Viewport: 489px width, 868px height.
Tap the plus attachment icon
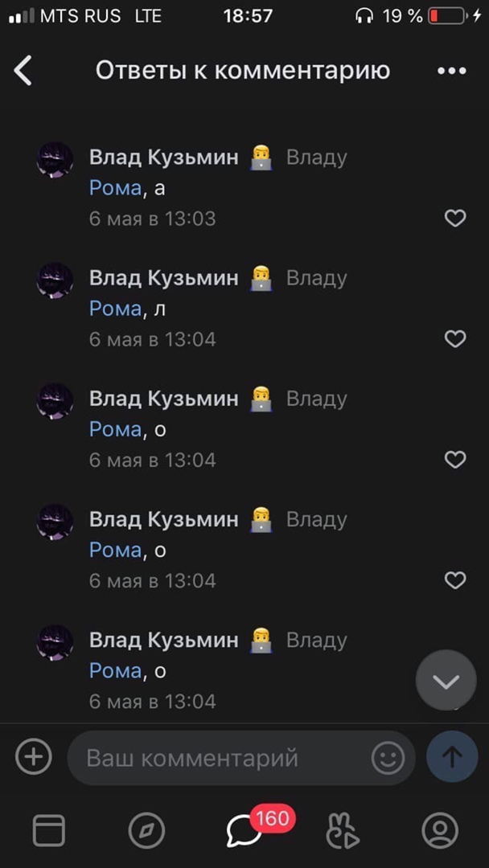34,757
